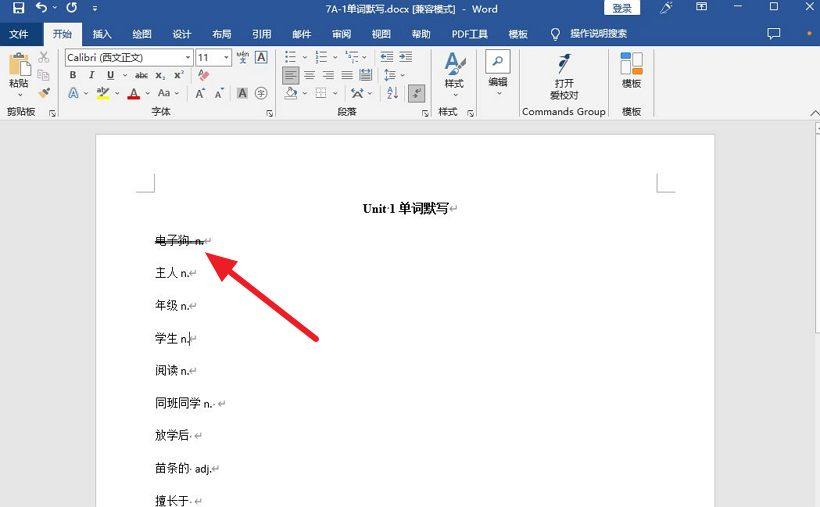This screenshot has height=507, width=820.
Task: Toggle subscript formatting
Action: pos(161,75)
